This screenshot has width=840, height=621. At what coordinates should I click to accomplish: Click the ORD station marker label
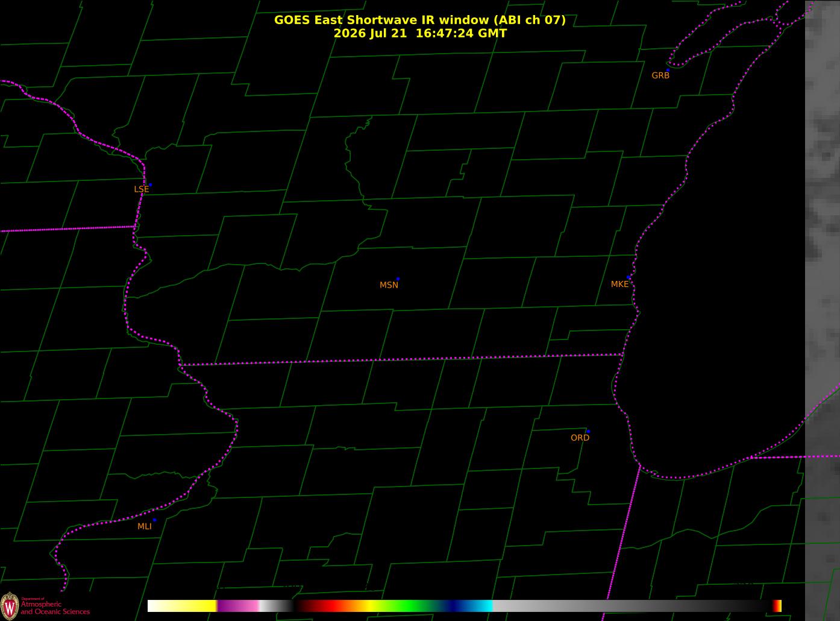click(x=580, y=438)
